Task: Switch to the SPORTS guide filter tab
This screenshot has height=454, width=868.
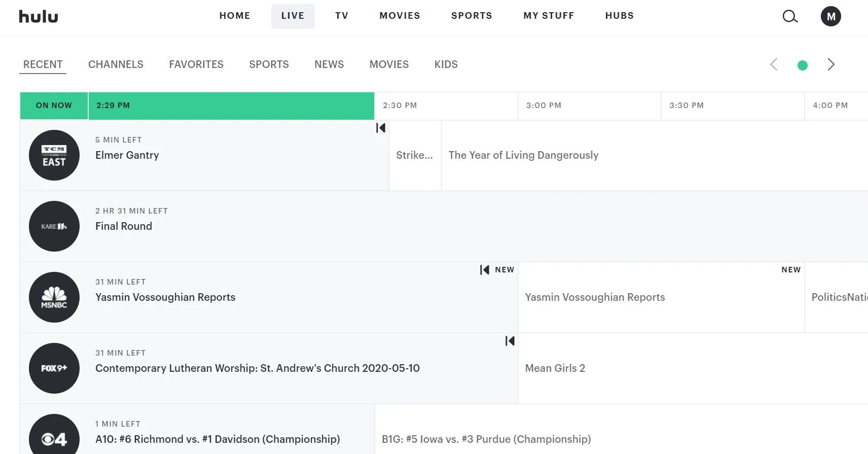Action: tap(269, 64)
